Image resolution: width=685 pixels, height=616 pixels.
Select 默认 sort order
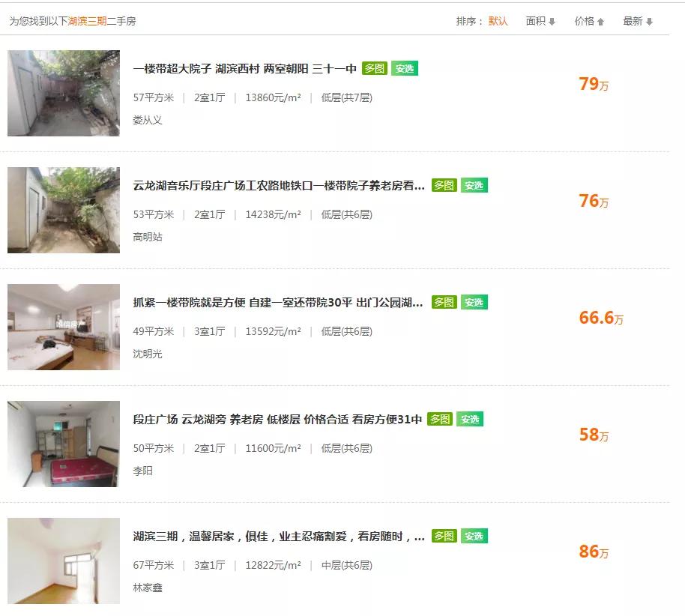tap(498, 21)
